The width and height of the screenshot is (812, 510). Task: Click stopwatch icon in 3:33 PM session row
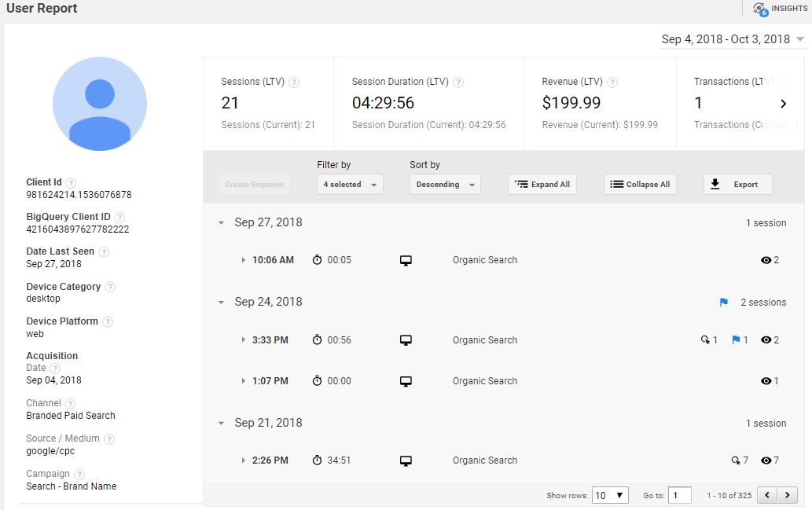click(318, 340)
